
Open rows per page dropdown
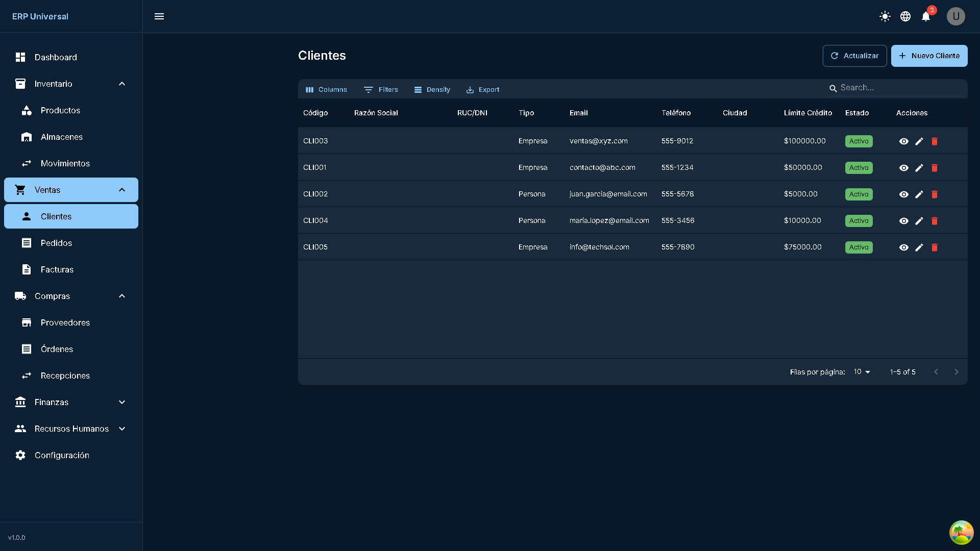(862, 372)
